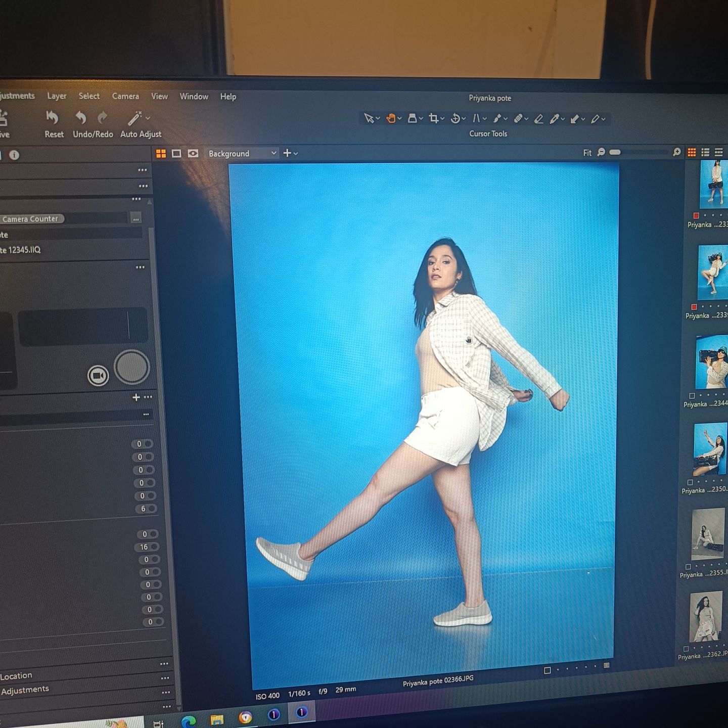Image resolution: width=728 pixels, height=728 pixels.
Task: Select the Pointer cursor tool
Action: 369,118
